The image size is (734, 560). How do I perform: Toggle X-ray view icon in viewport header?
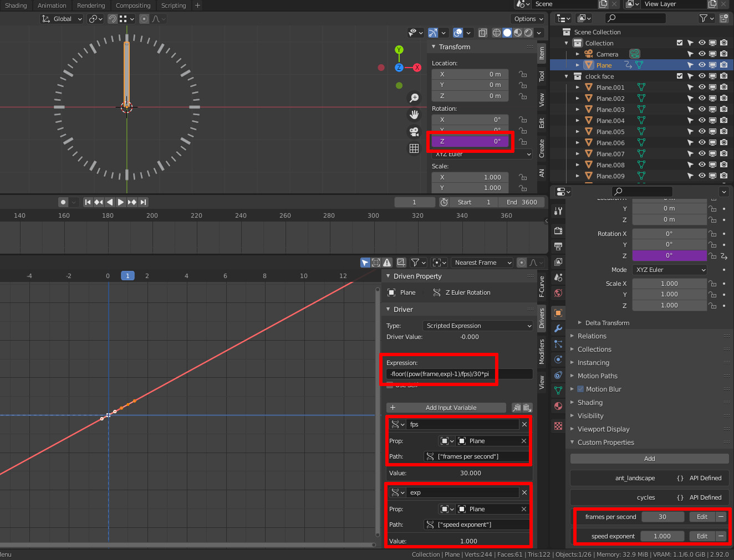pyautogui.click(x=483, y=33)
